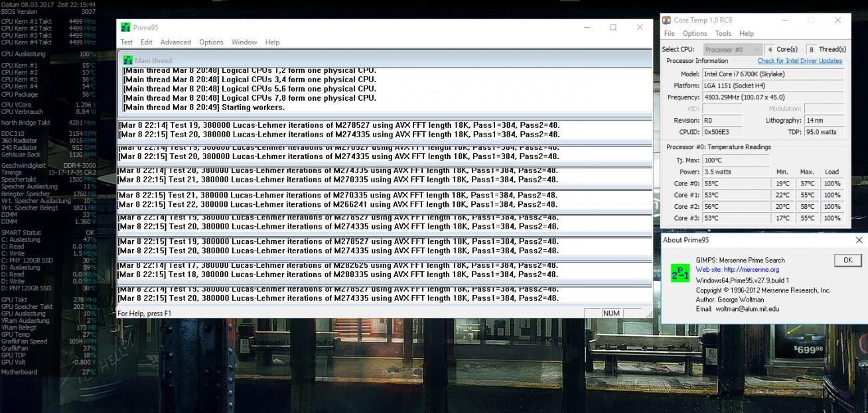
Task: Click the Core #0 temperature 55°C
Action: tap(735, 184)
